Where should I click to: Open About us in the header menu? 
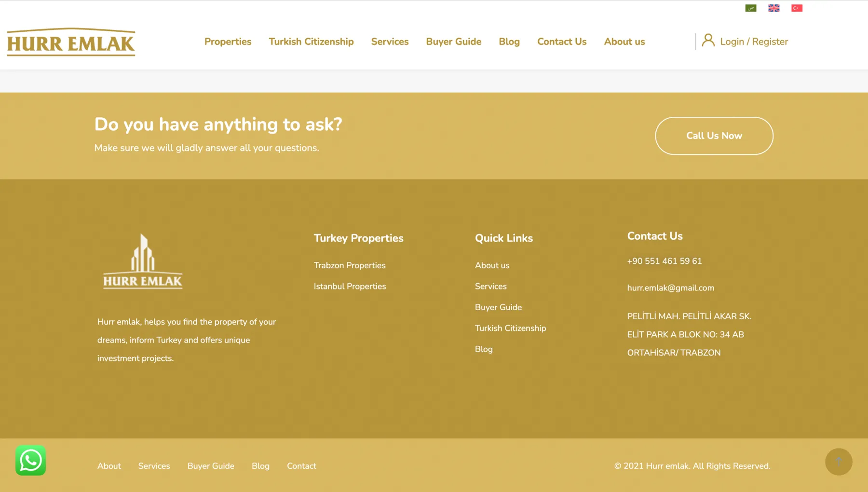coord(624,42)
